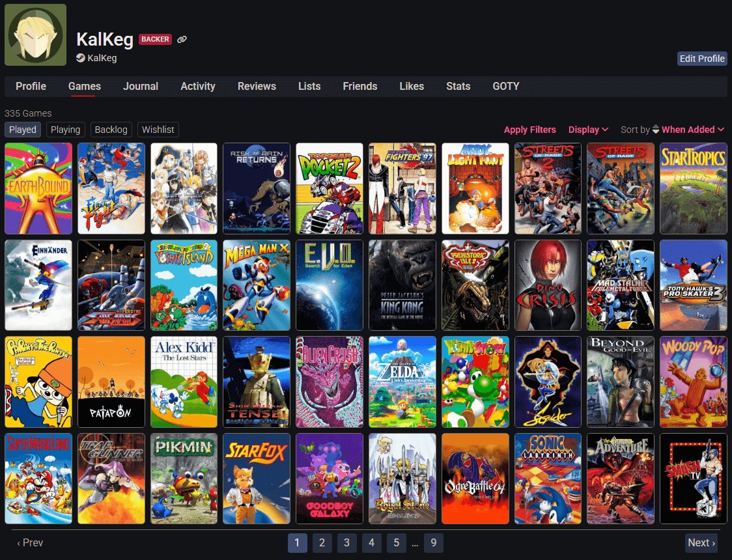Toggle the Played filter
The width and height of the screenshot is (732, 560).
(x=22, y=129)
